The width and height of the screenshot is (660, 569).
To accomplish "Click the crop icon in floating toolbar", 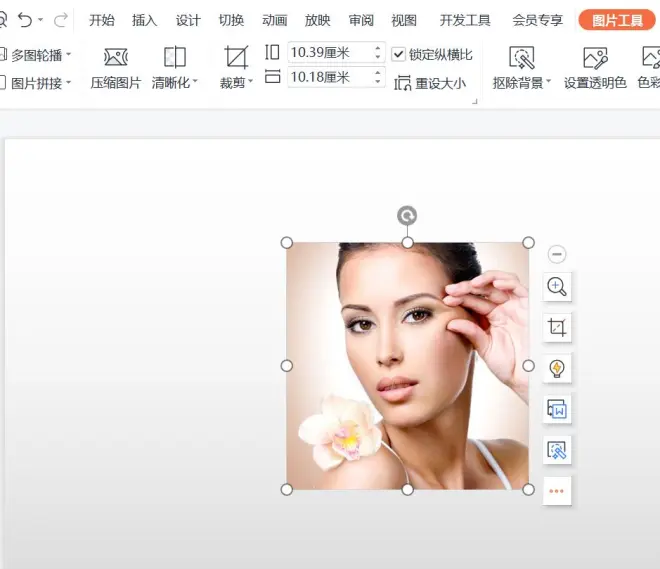I will tap(557, 327).
